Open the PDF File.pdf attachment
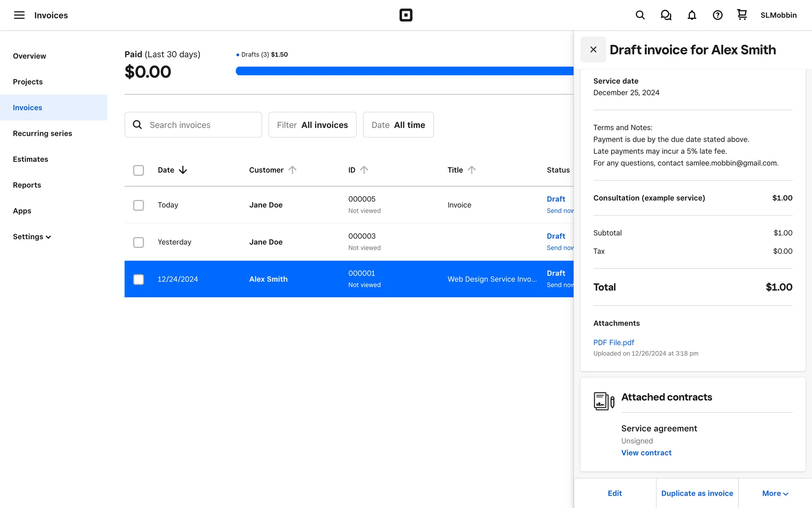 (613, 342)
